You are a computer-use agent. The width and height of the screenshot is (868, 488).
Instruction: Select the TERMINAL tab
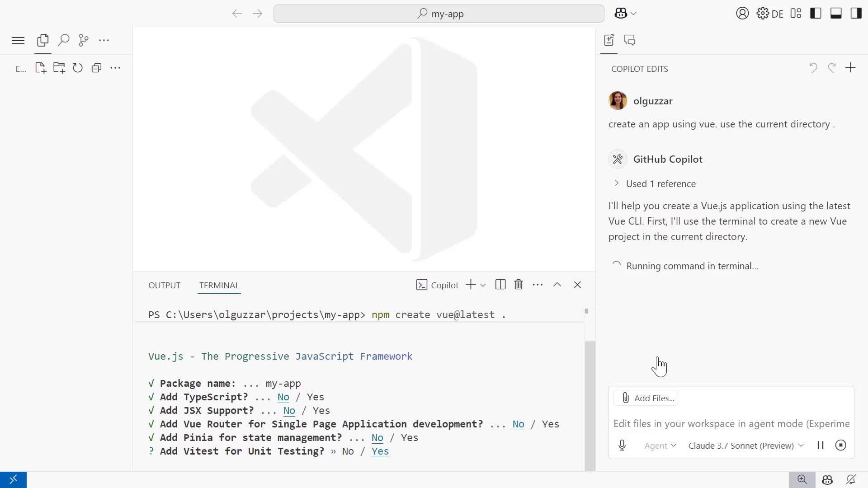coord(219,285)
